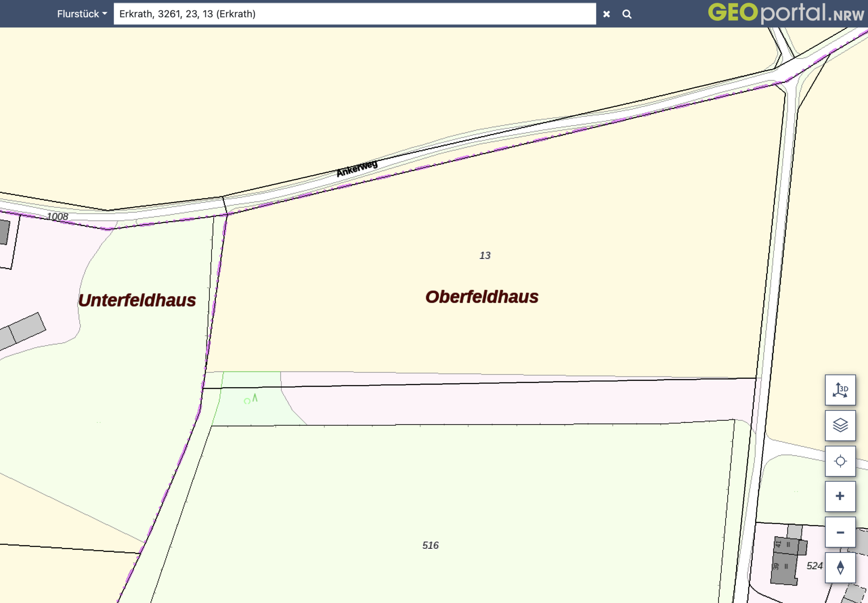Screen dimensions: 868x603
Task: Click parcel number 524 label
Action: [814, 566]
